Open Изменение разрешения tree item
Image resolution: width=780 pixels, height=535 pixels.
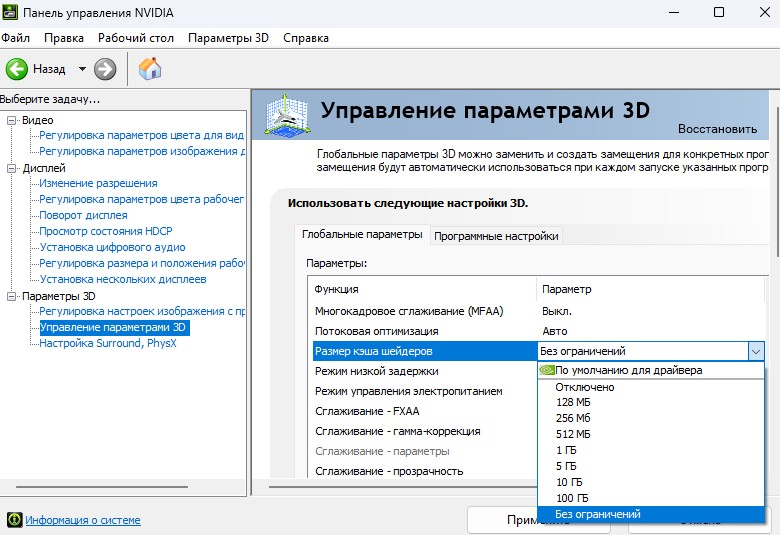pos(98,183)
